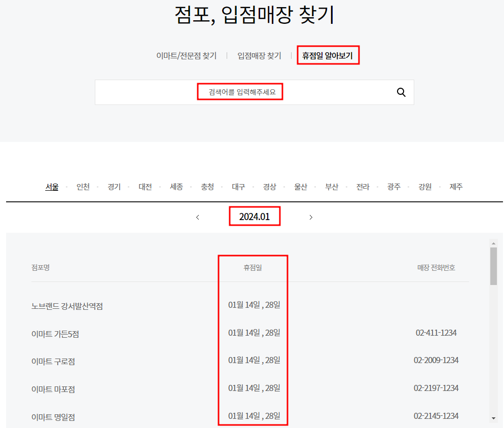Click the search magnifier icon
The width and height of the screenshot is (504, 428).
pyautogui.click(x=401, y=92)
